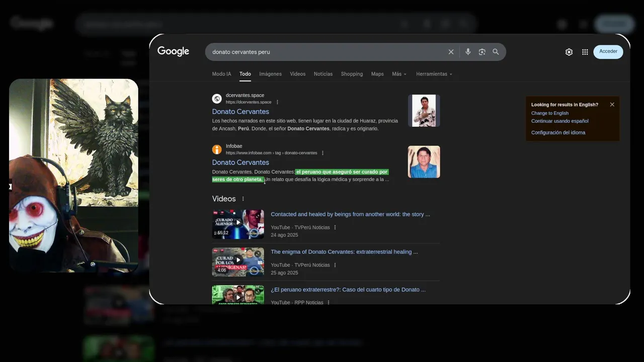The image size is (644, 362).
Task: Play the 4:06 video thumbnail
Action: pos(238,262)
